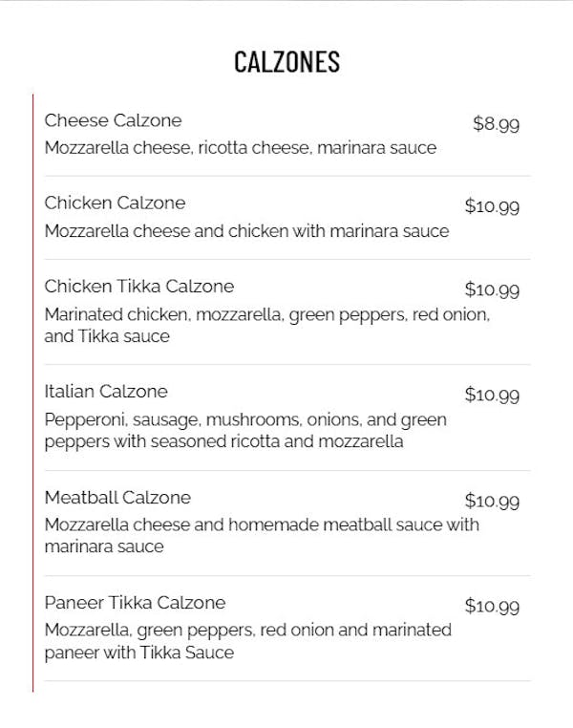Click the CALZONES section heading

[x=286, y=62]
